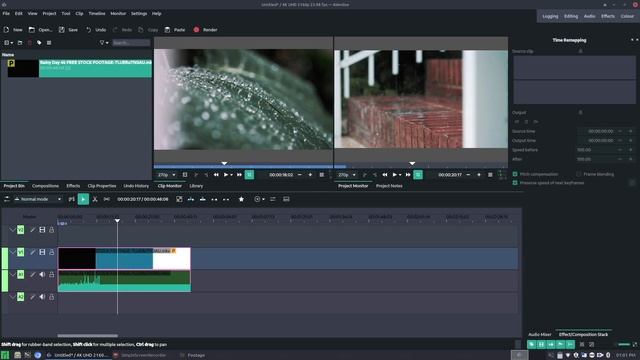640x360 pixels.
Task: Click the timeline horizontal scrollbar
Action: [x=87, y=336]
